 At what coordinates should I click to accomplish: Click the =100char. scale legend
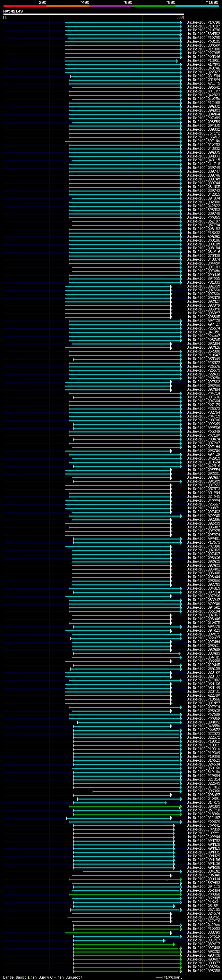169,977
